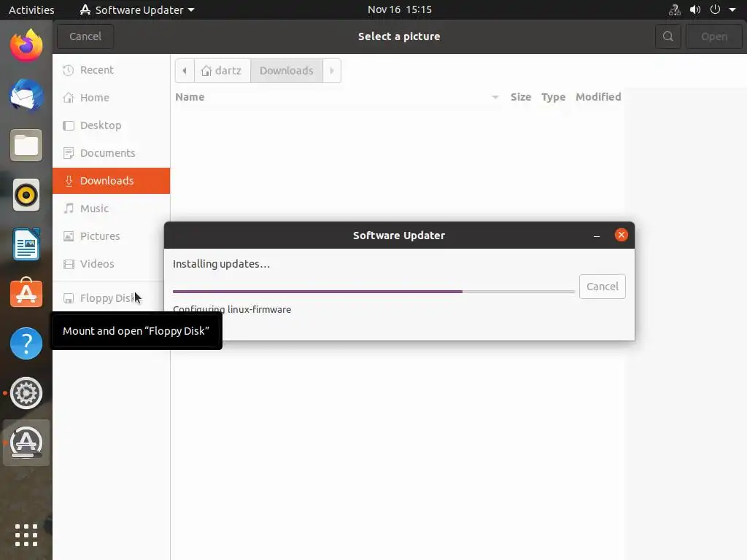The image size is (747, 560).
Task: Click the dartz home path button
Action: click(222, 71)
